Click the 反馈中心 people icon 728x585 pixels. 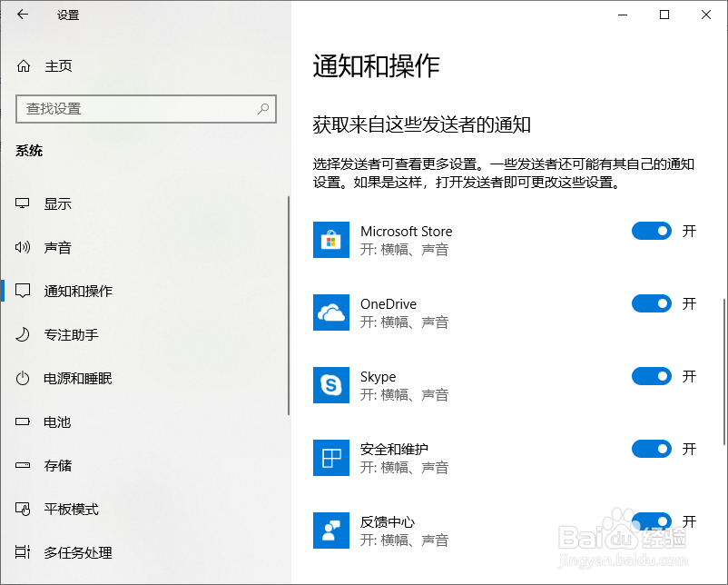pos(331,530)
